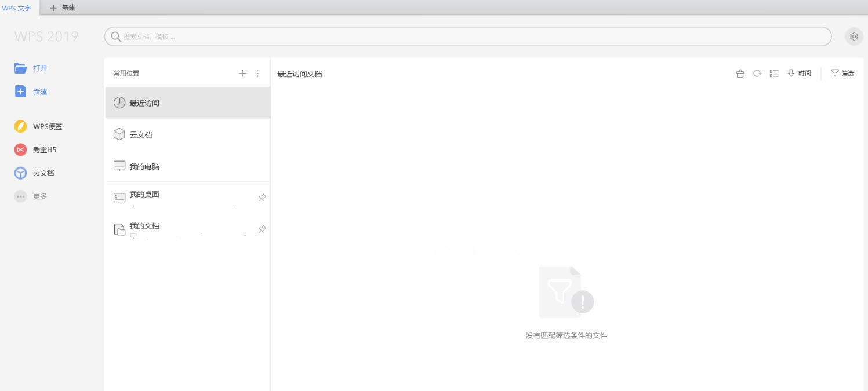Screen dimensions: 868x391
Task: Click the 常用位置 heading text
Action: click(x=126, y=74)
